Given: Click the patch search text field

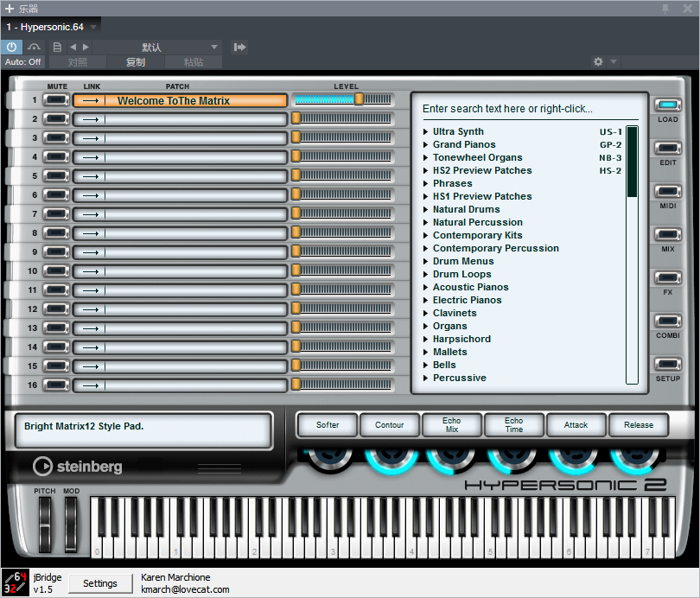Looking at the screenshot, I should click(519, 109).
